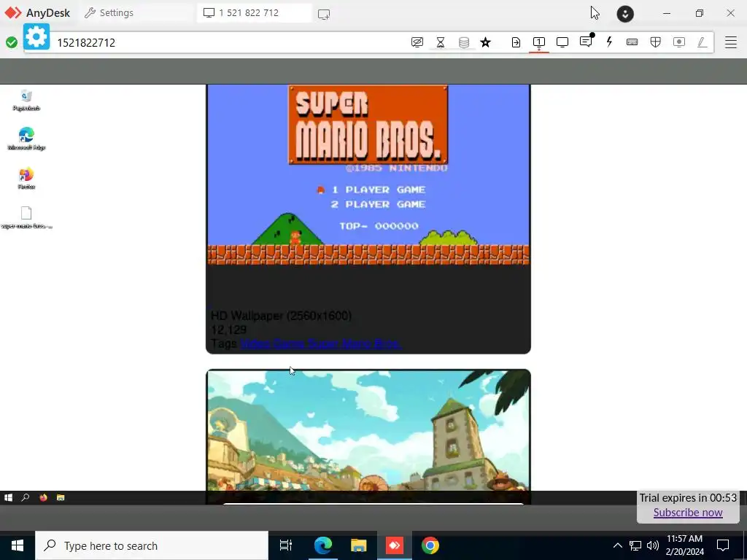747x560 pixels.
Task: Open clock showing 11:57 AM 2/20/2024
Action: pos(684,545)
